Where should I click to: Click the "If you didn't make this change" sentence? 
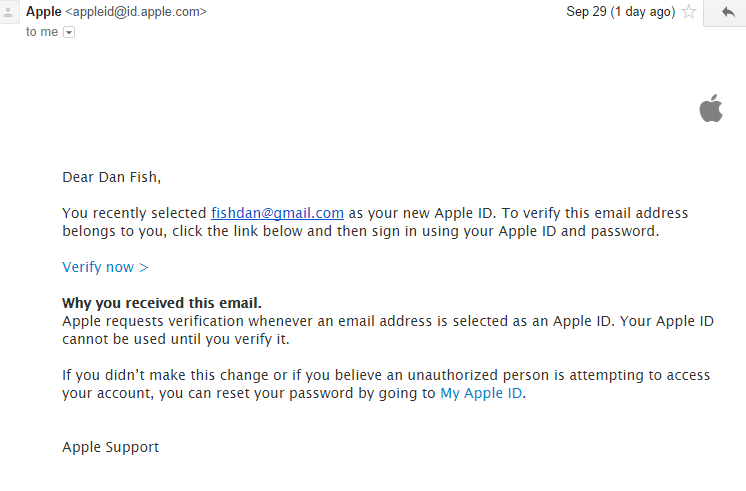point(386,375)
